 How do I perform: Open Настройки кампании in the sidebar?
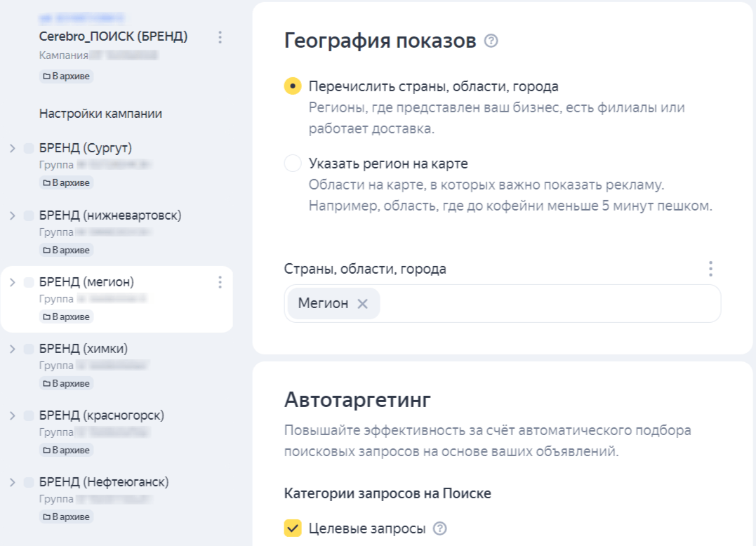click(x=100, y=114)
